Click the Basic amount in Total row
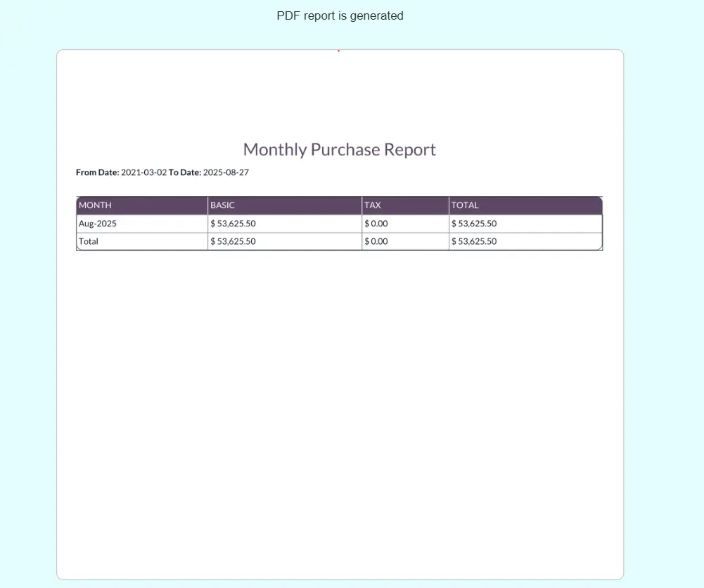The image size is (704, 588). 233,241
